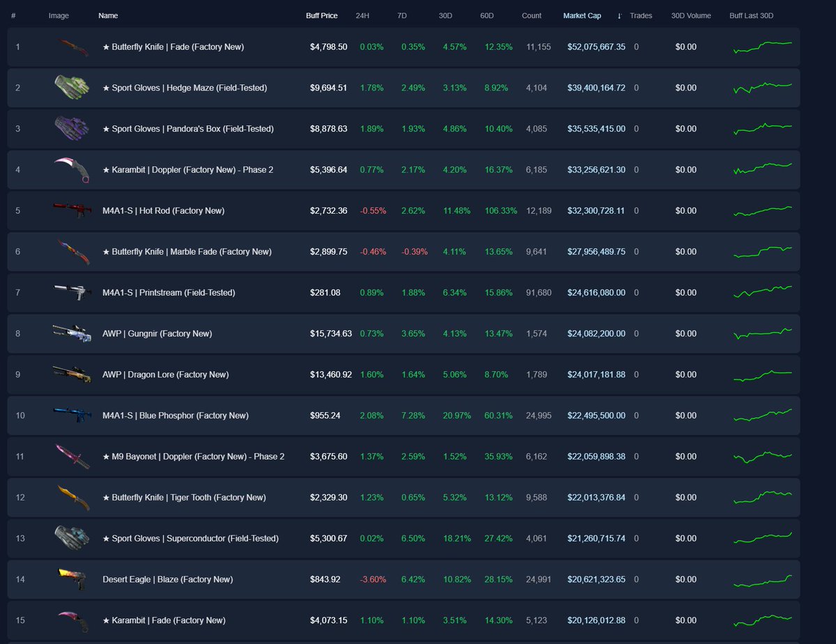
Task: Click the 106.33% 60D change value
Action: pyautogui.click(x=501, y=210)
